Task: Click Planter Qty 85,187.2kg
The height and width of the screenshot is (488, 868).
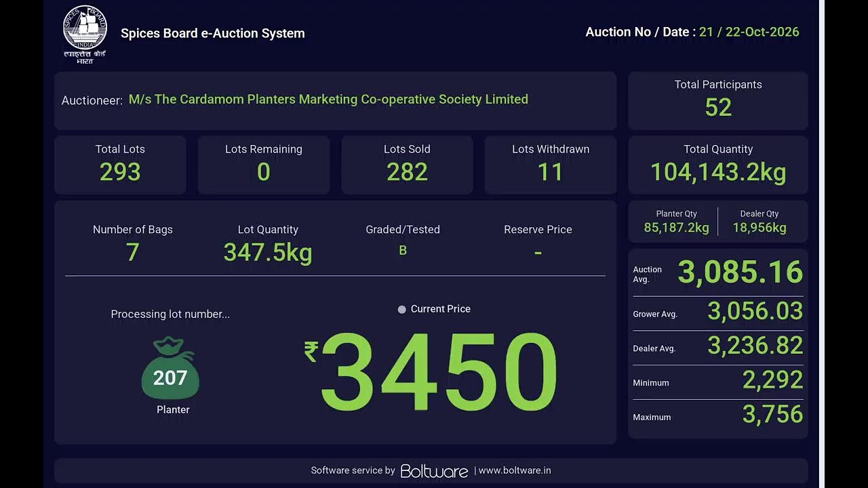Action: pyautogui.click(x=676, y=228)
